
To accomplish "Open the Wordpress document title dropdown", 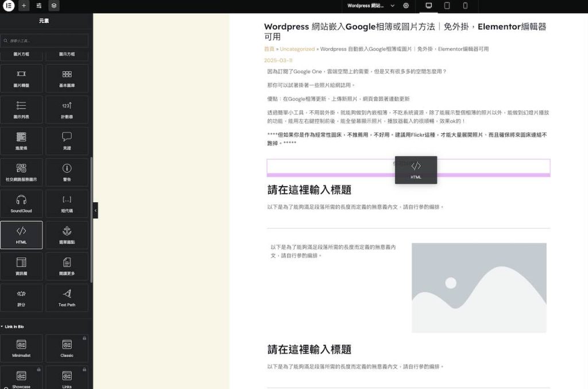I will 370,6.
